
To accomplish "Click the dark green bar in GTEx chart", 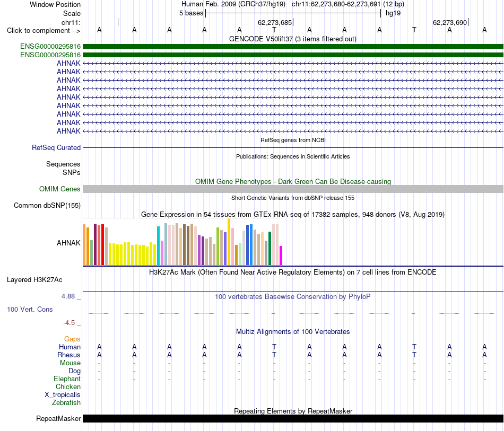I will pyautogui.click(x=270, y=248).
